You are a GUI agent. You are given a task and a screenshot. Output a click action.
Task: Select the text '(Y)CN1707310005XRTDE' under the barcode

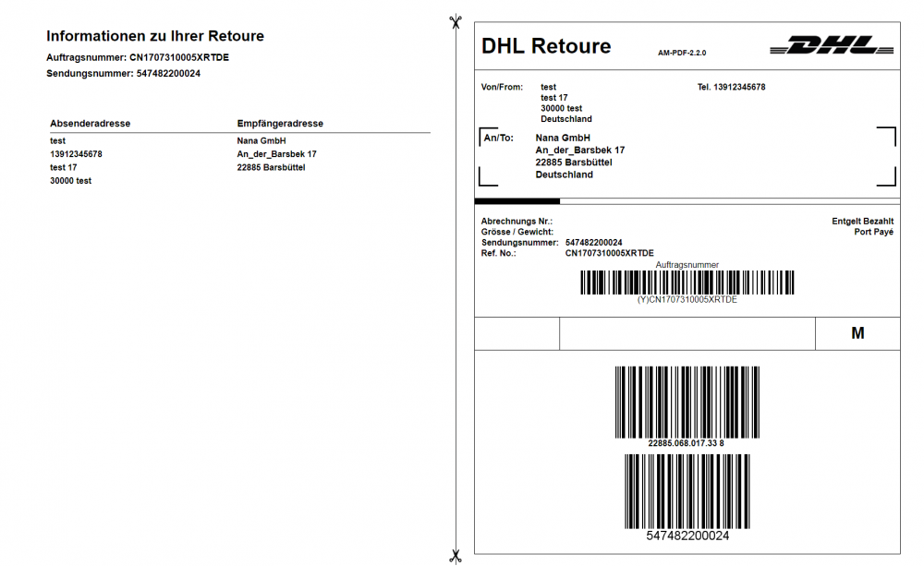[687, 300]
